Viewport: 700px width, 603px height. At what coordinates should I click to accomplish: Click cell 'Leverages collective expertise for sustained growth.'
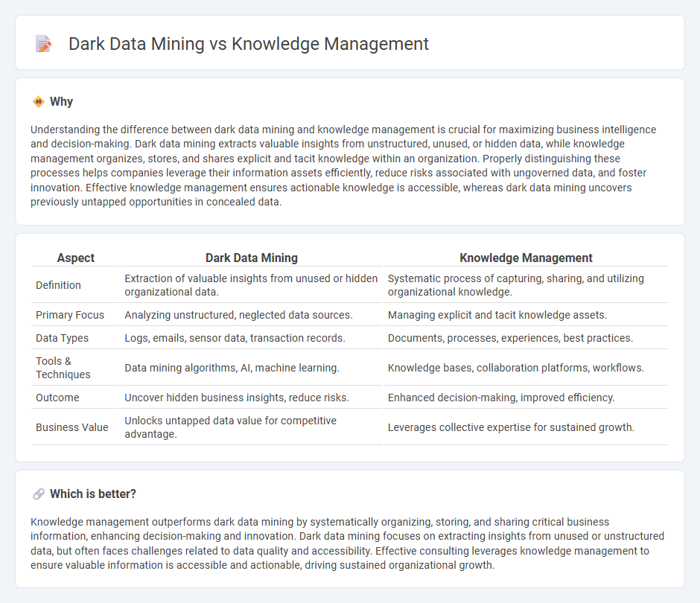click(526, 427)
